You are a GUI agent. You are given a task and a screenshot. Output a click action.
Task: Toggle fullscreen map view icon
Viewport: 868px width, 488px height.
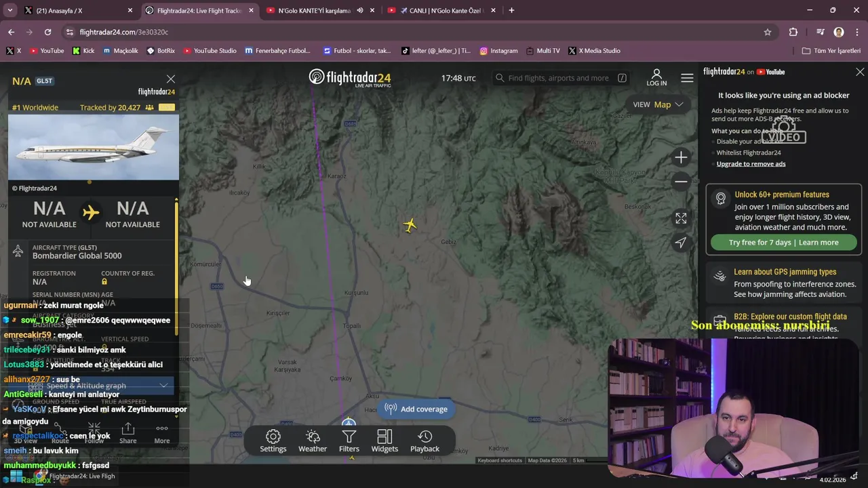681,218
